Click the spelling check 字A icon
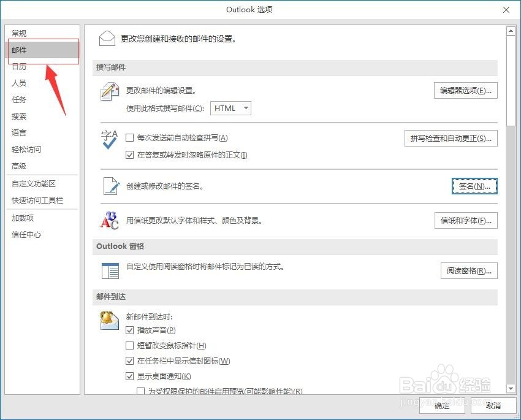Image resolution: width=521 pixels, height=420 pixels. pyautogui.click(x=109, y=140)
